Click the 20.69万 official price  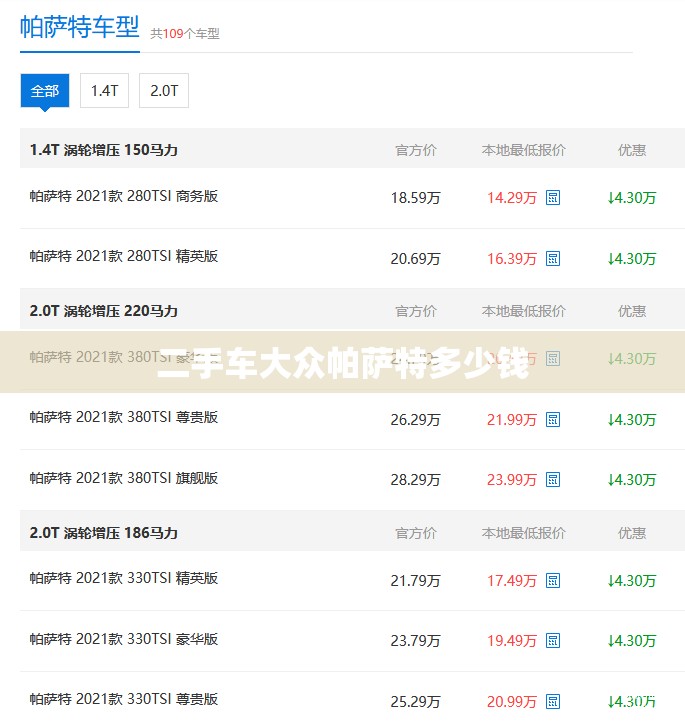point(415,258)
